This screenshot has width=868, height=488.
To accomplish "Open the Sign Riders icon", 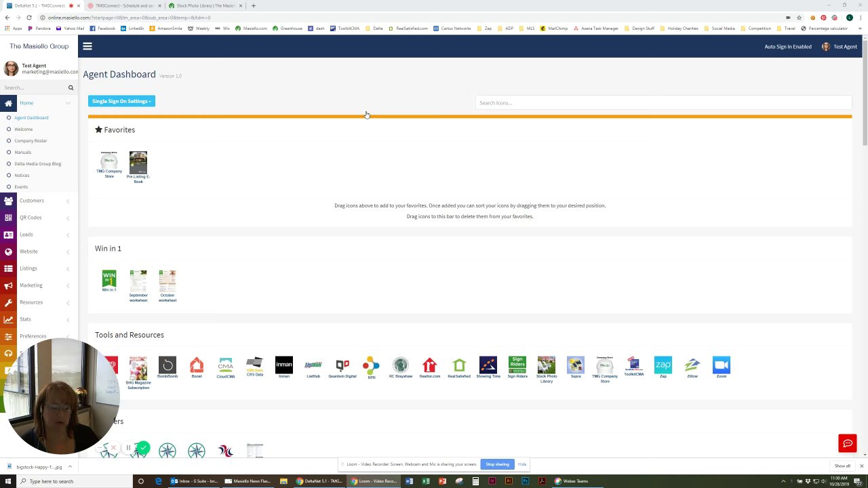I will click(x=517, y=367).
